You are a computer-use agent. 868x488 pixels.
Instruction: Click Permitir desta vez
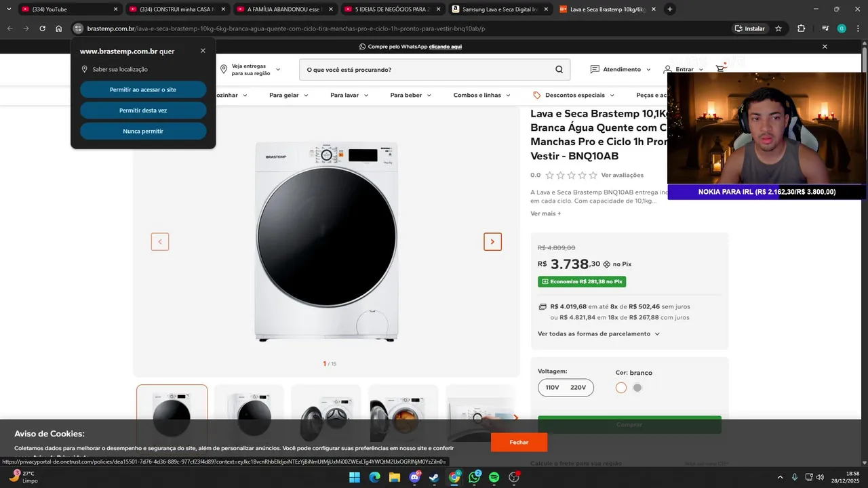point(143,110)
